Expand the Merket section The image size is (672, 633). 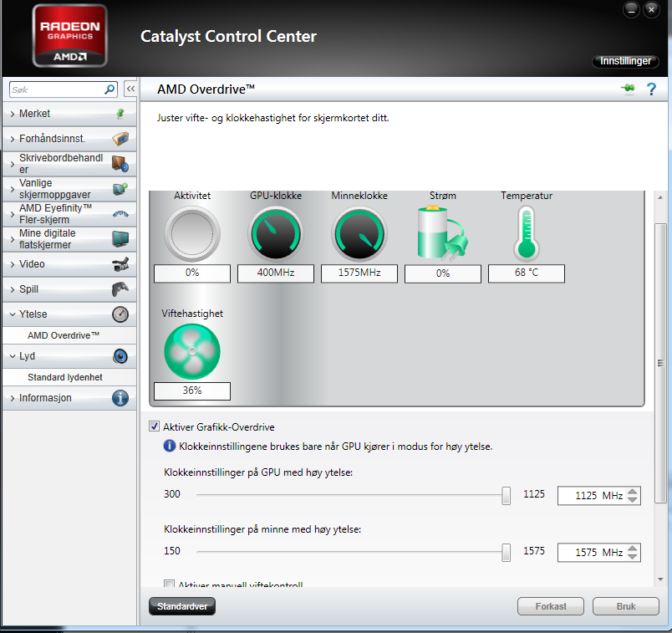[13, 114]
